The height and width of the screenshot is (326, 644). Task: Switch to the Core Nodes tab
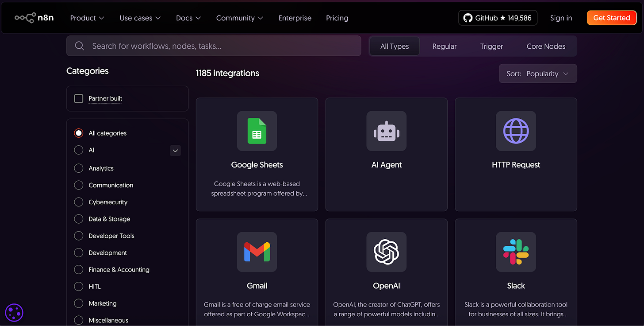pyautogui.click(x=546, y=46)
